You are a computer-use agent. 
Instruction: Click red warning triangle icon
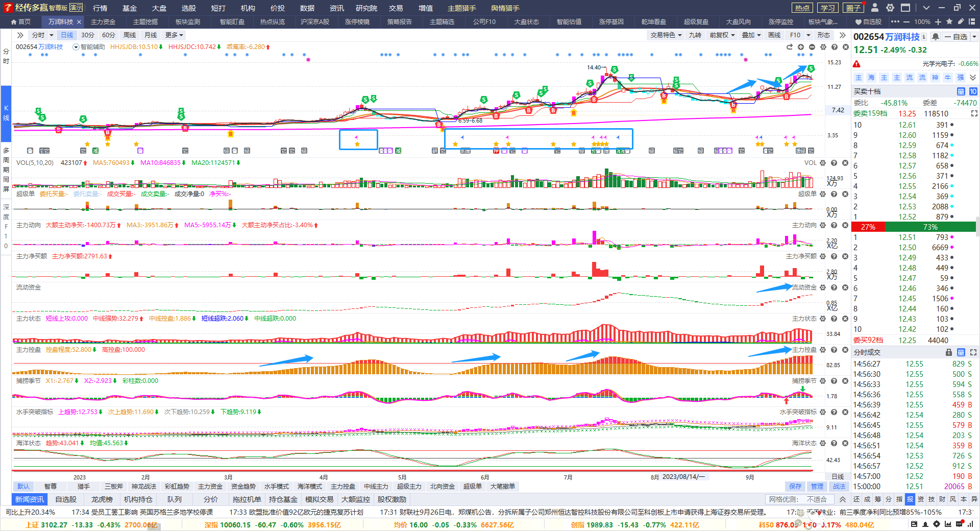coord(857,64)
